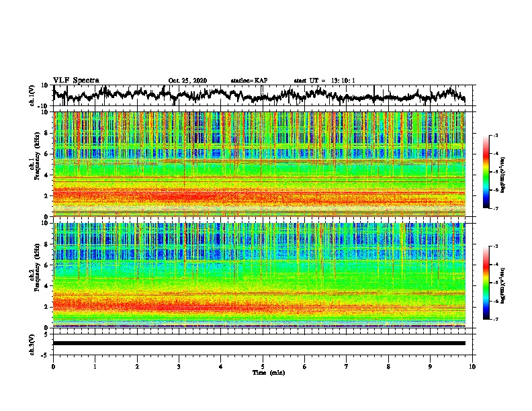
Task: Click the 'start UT = 13:10:1' label
Action: tap(324, 81)
